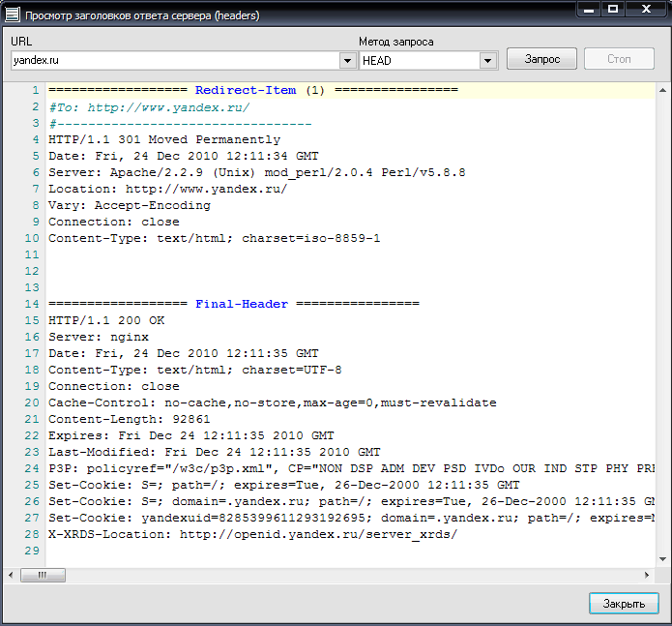This screenshot has width=672, height=626.
Task: Place cursor on the Content-Length: 92861 line
Action: [129, 419]
